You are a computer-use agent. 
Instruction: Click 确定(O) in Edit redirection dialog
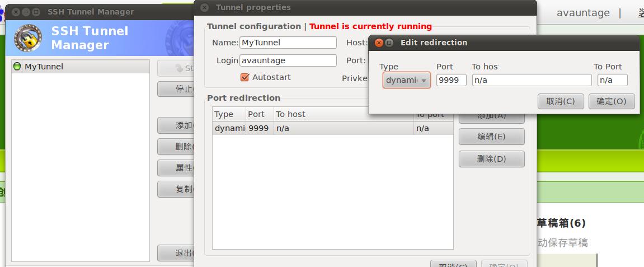[612, 101]
